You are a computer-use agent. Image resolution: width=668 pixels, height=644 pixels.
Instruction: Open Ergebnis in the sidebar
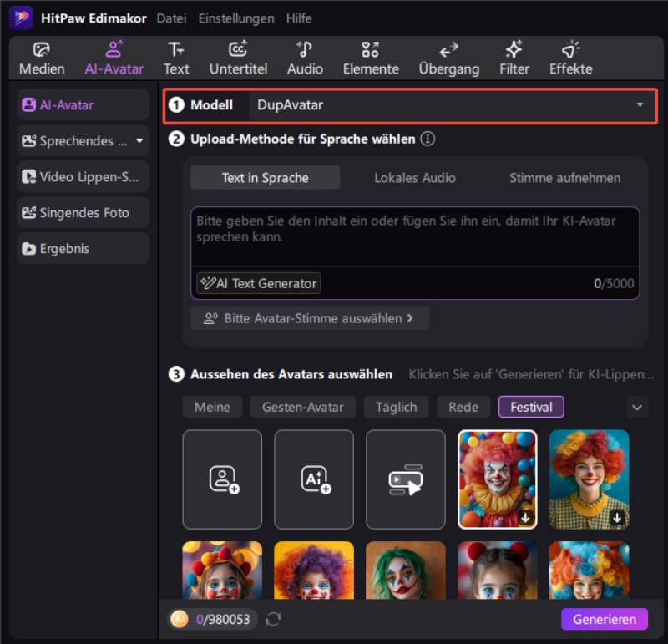[x=82, y=248]
